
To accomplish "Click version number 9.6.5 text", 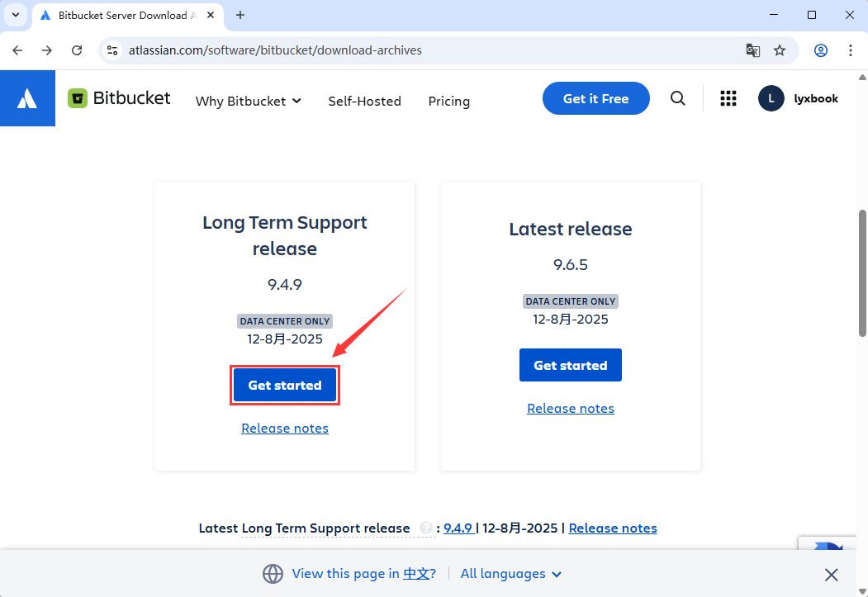I will click(570, 264).
